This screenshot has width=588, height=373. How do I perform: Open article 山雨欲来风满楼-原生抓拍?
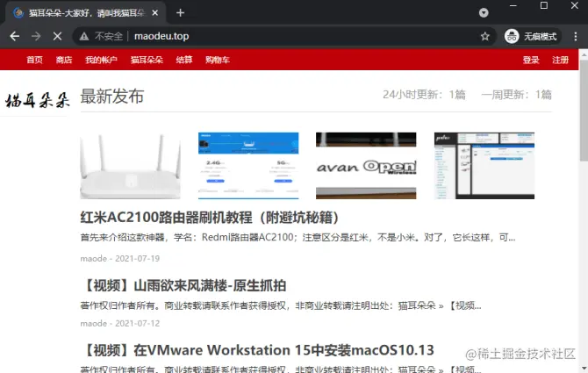coord(183,285)
